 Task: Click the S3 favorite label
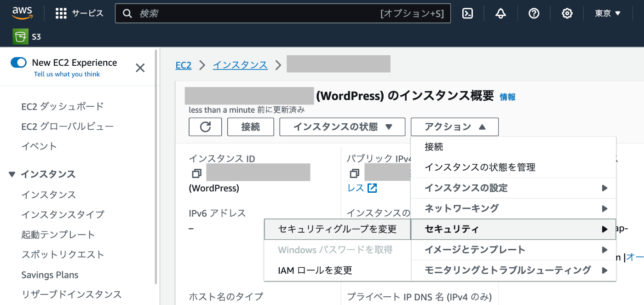pos(36,37)
